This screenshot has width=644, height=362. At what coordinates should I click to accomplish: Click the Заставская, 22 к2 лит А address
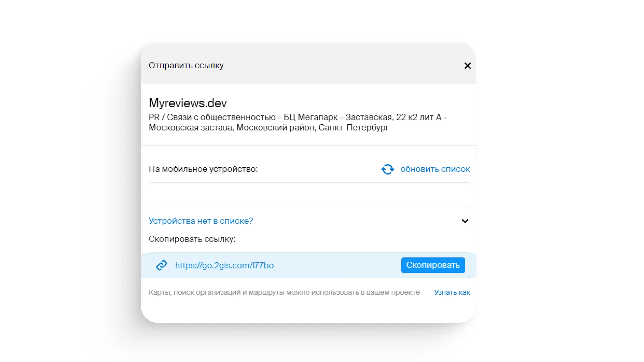tap(393, 117)
